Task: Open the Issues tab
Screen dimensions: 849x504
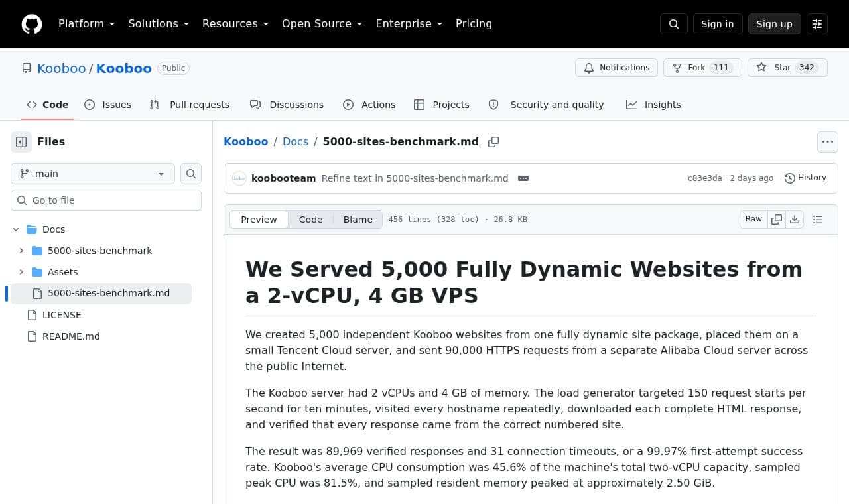Action: pyautogui.click(x=108, y=105)
